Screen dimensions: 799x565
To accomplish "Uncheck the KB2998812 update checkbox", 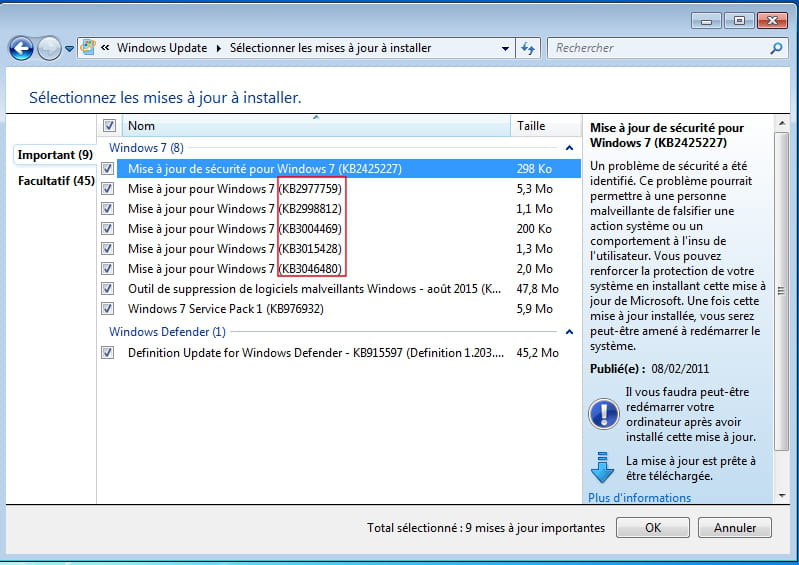I will point(108,208).
